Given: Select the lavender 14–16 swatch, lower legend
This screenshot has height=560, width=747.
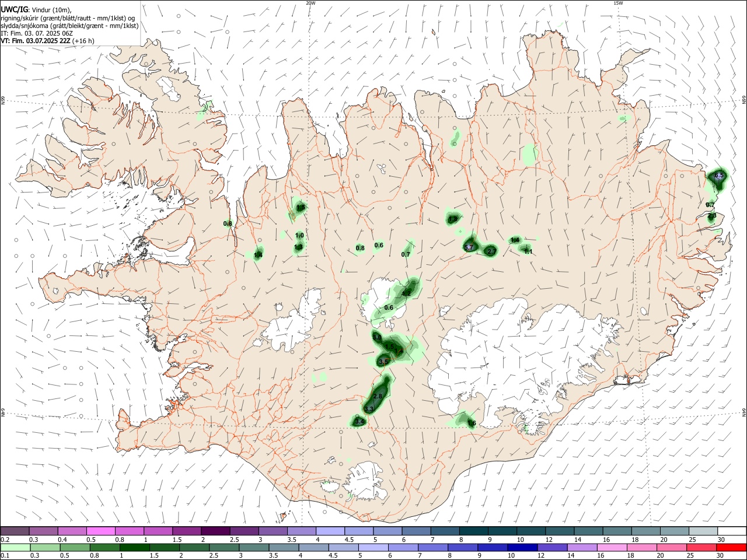Looking at the screenshot, I should coord(582,547).
